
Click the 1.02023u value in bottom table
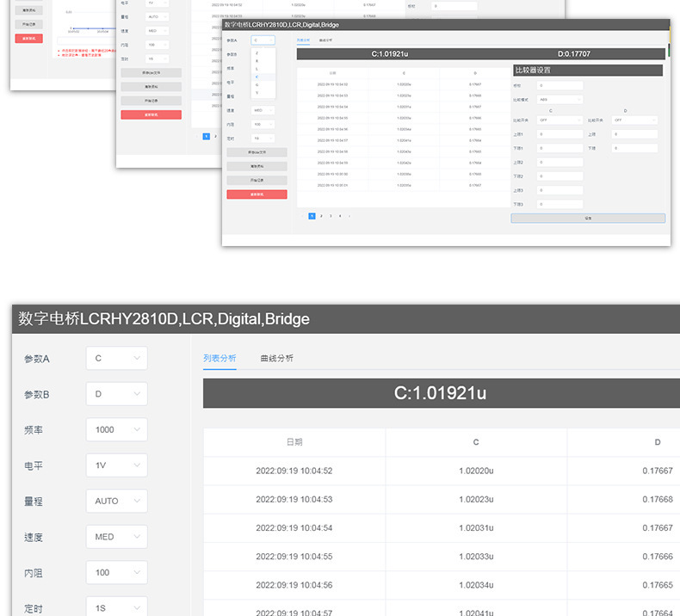tap(476, 499)
